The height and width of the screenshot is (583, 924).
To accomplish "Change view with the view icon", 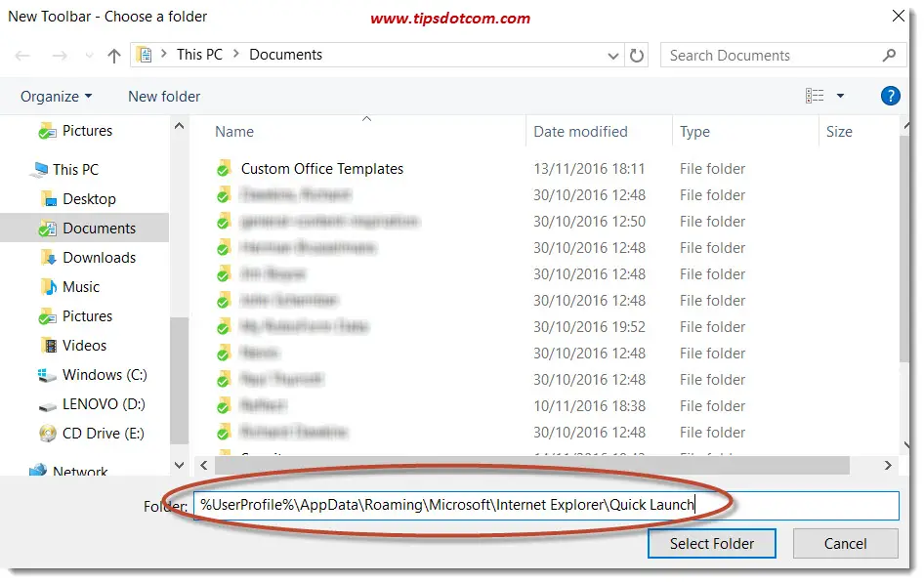I will (x=815, y=96).
